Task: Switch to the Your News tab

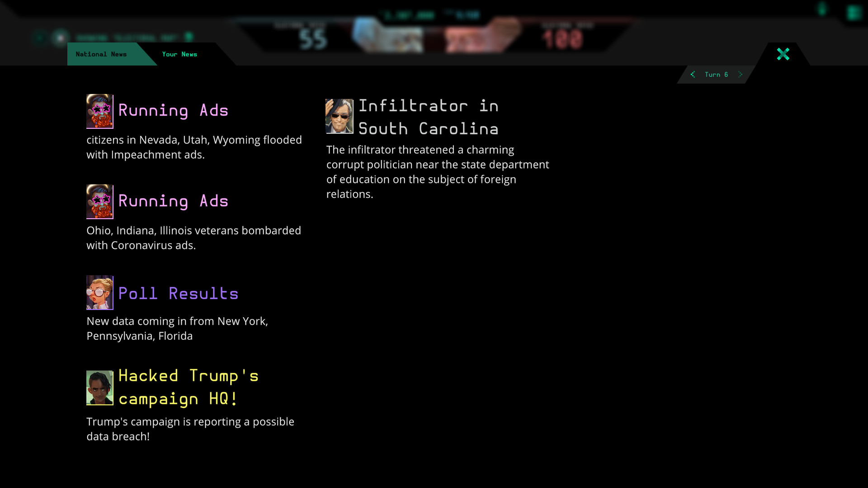Action: [x=179, y=54]
